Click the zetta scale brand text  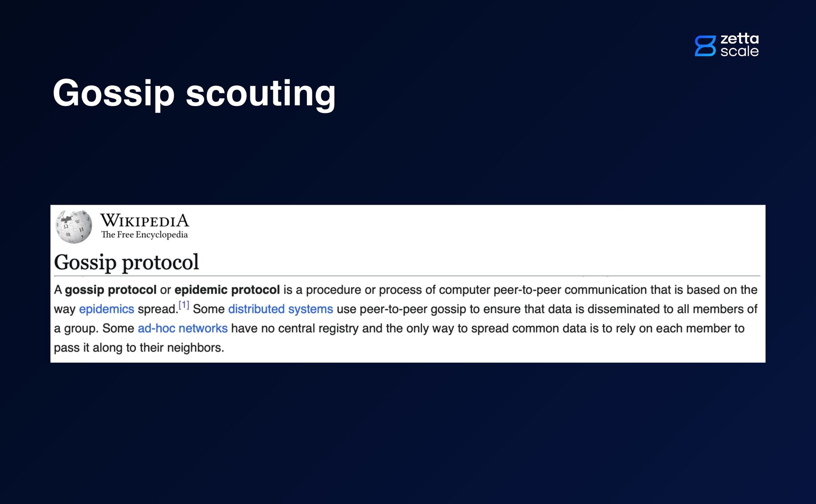coord(739,45)
